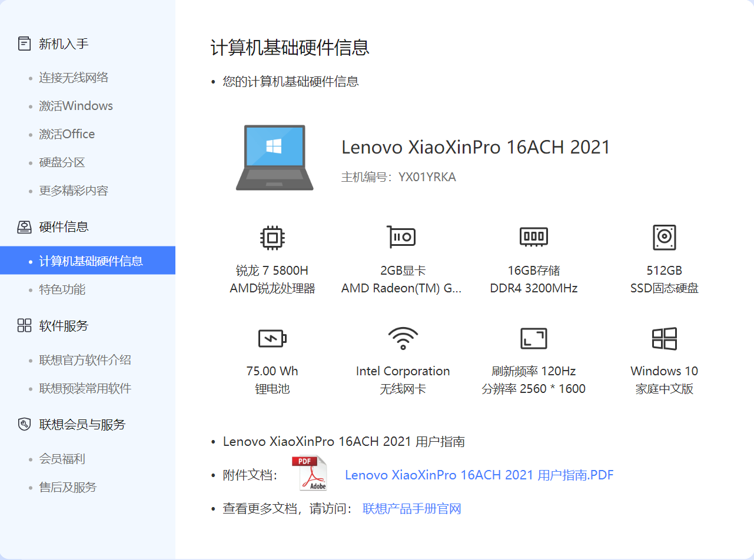Click the 硬件信息 section icon
Viewport: 754px width, 560px height.
(x=24, y=227)
